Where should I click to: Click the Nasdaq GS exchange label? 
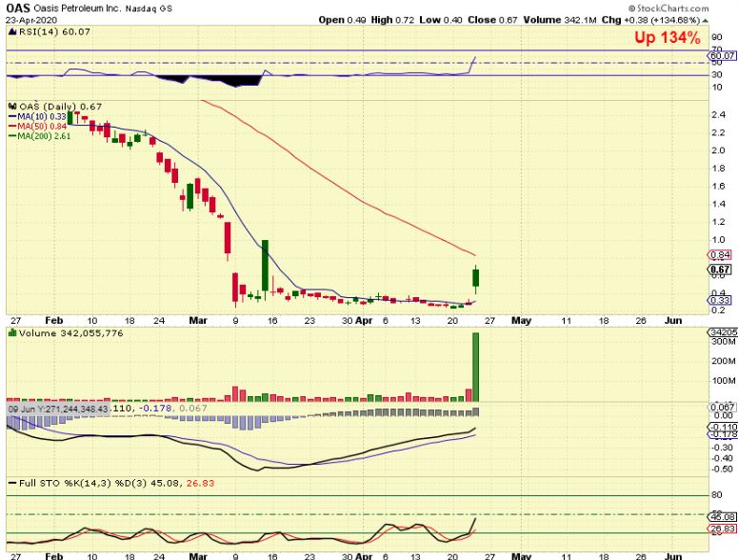click(149, 9)
